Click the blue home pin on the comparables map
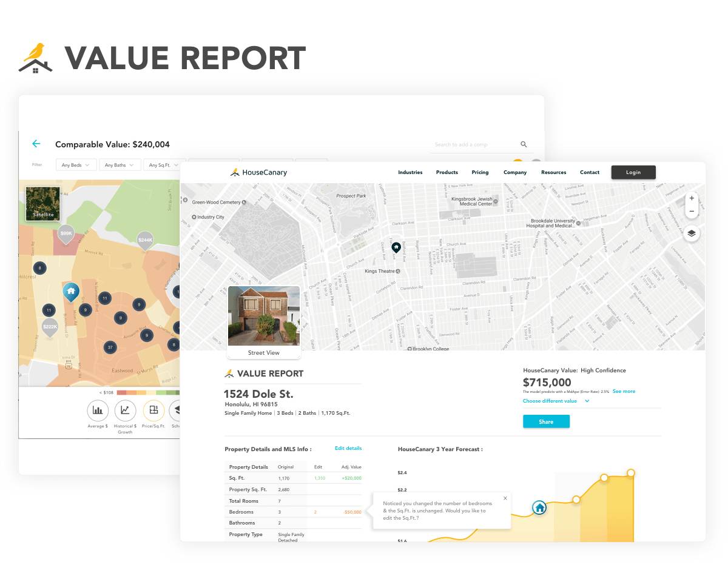Viewport: 728px width, 570px height. point(71,292)
